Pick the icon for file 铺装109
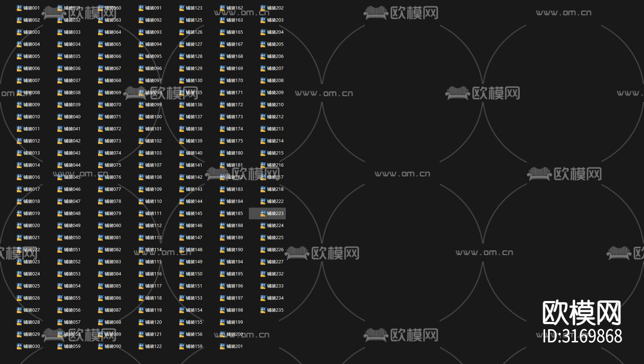The width and height of the screenshot is (644, 364). pyautogui.click(x=141, y=189)
